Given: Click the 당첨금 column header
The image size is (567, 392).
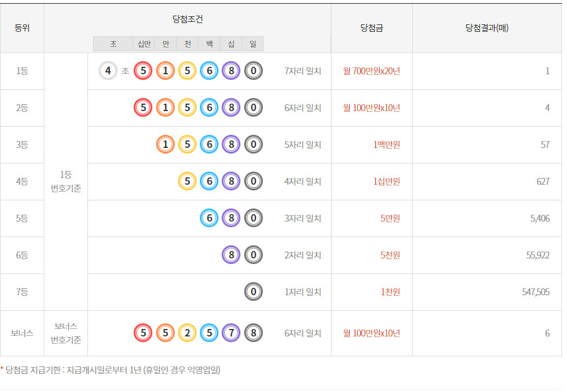Looking at the screenshot, I should coord(372,28).
